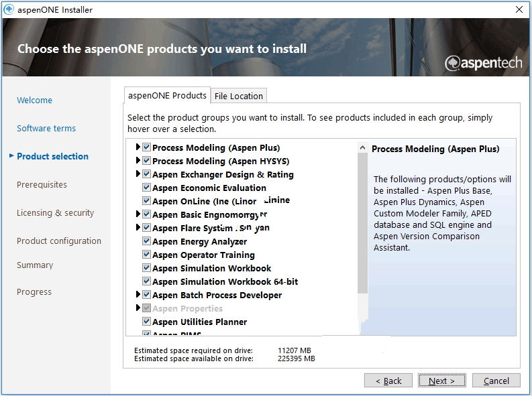
Task: Select Aspen Properties row text
Action: click(187, 308)
